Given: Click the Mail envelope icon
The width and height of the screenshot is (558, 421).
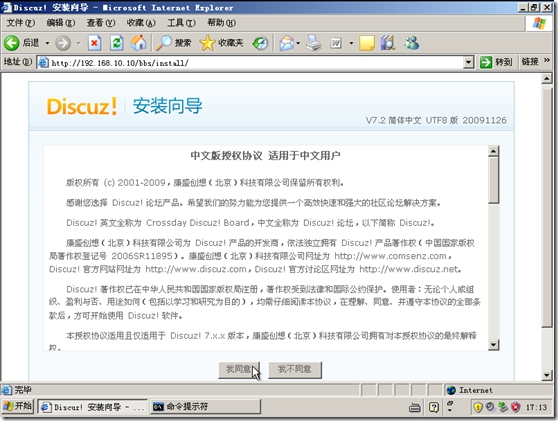Looking at the screenshot, I should [x=286, y=43].
